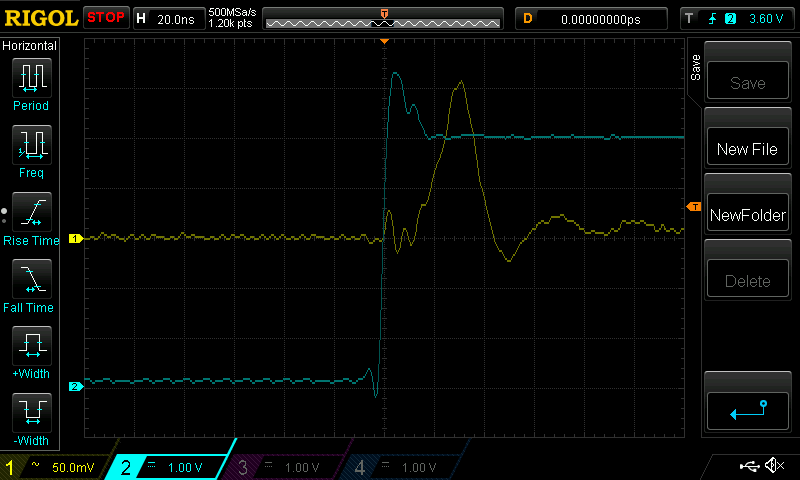Click the Horizontal measurement menu header
800x480 pixels.
(x=30, y=45)
